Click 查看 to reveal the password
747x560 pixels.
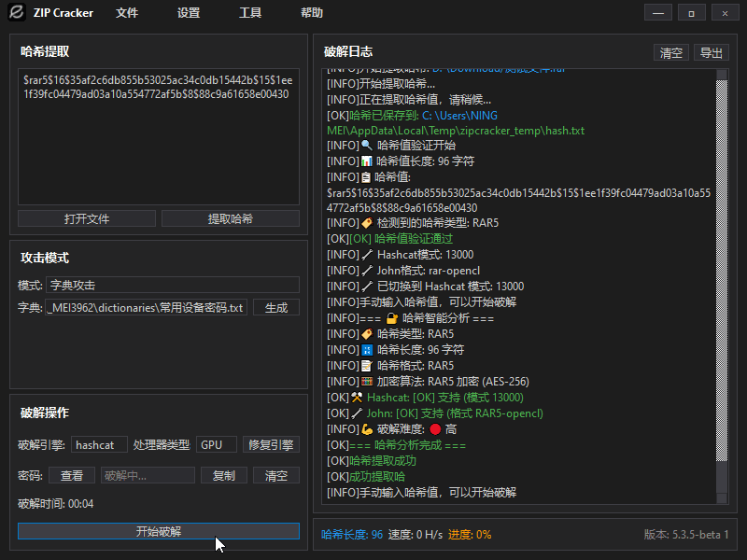(74, 475)
